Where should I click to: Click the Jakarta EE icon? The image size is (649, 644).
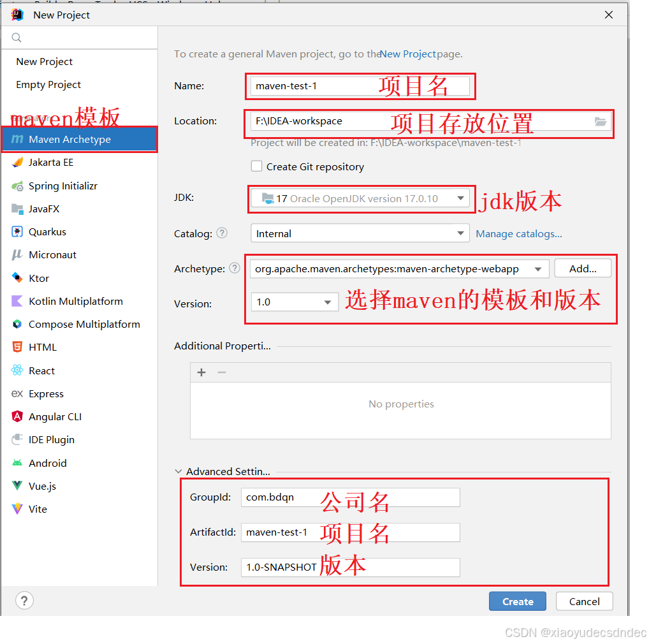17,162
